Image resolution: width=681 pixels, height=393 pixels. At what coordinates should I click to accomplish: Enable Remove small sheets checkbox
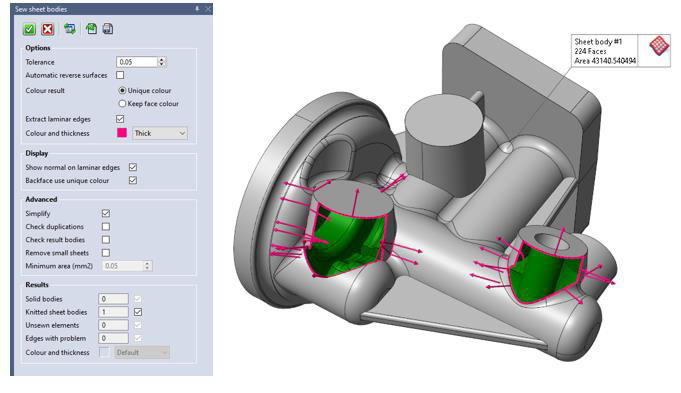pyautogui.click(x=106, y=252)
